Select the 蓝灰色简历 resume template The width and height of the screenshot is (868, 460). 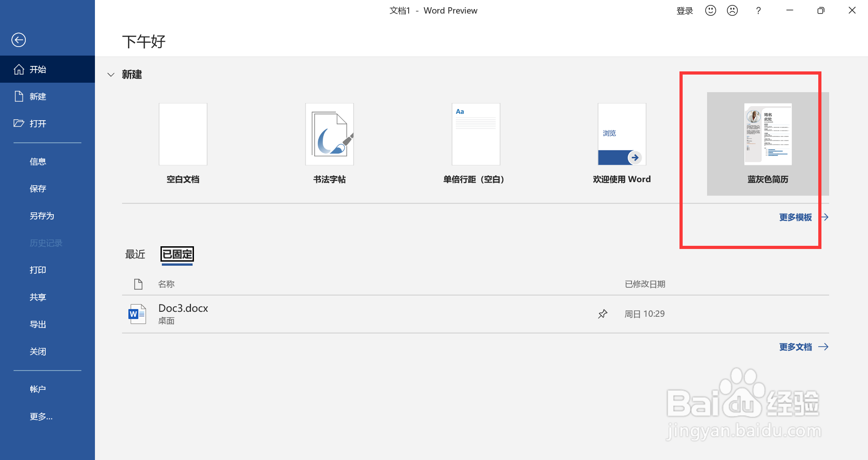coord(768,144)
